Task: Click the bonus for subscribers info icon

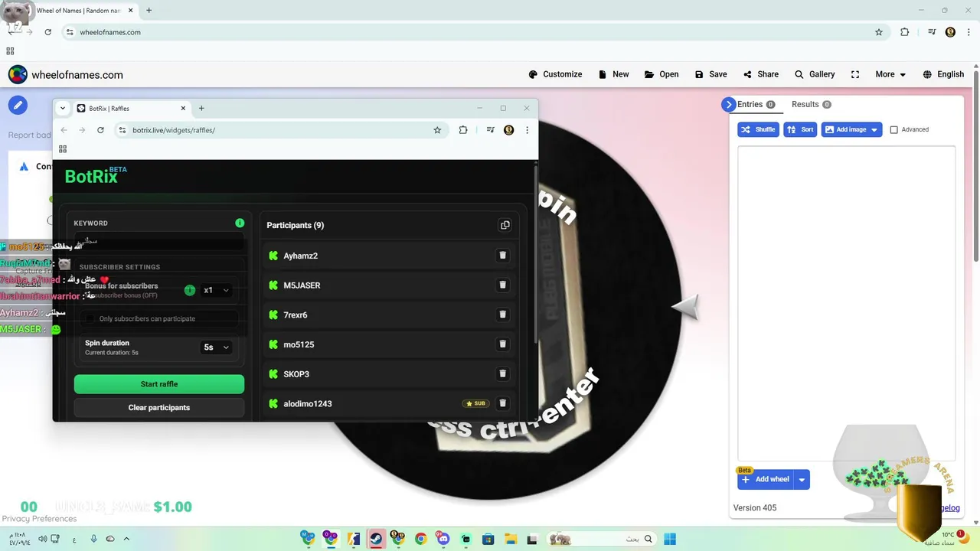Action: pyautogui.click(x=190, y=290)
